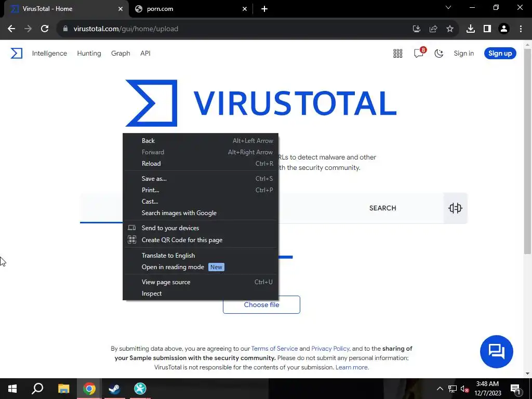
Task: Open File Explorer from taskbar
Action: tap(63, 389)
